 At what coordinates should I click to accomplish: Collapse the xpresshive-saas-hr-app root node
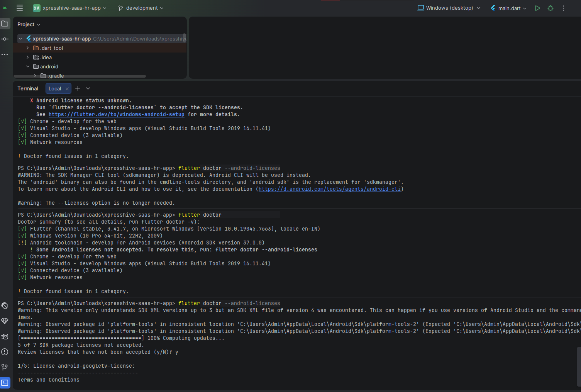[20, 39]
